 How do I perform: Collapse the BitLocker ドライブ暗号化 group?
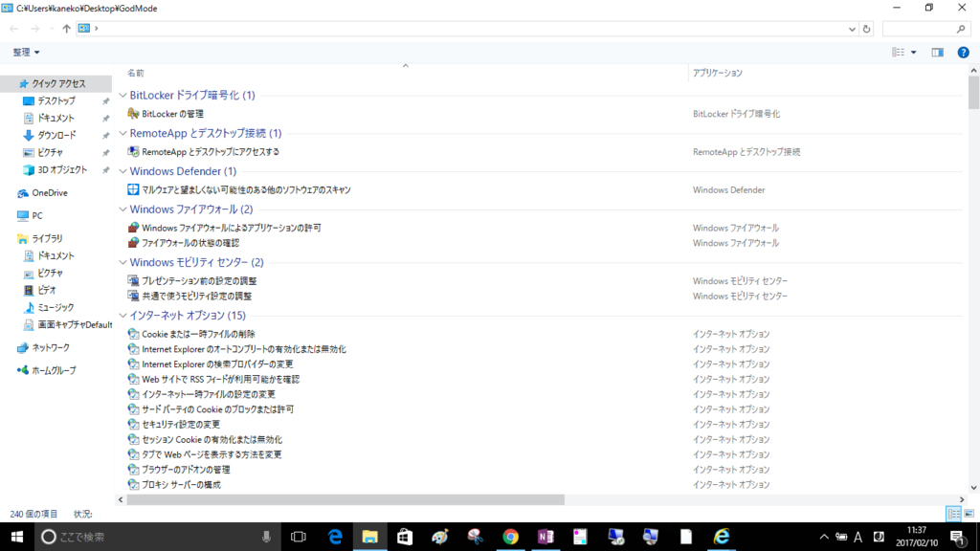point(122,95)
